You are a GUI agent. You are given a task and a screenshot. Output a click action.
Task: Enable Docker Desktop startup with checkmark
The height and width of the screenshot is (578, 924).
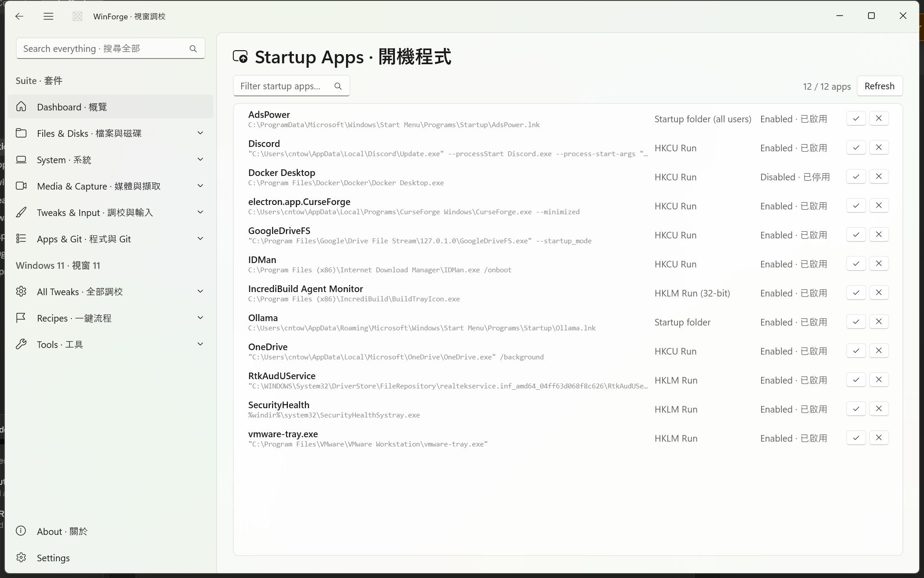(x=856, y=176)
